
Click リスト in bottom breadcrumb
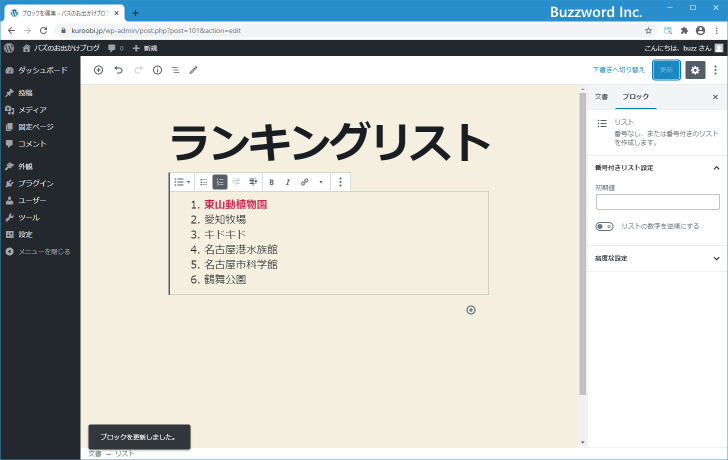(x=124, y=454)
